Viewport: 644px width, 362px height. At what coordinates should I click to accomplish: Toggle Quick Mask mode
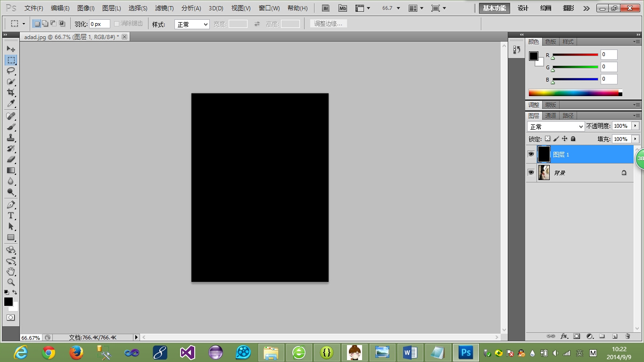10,318
